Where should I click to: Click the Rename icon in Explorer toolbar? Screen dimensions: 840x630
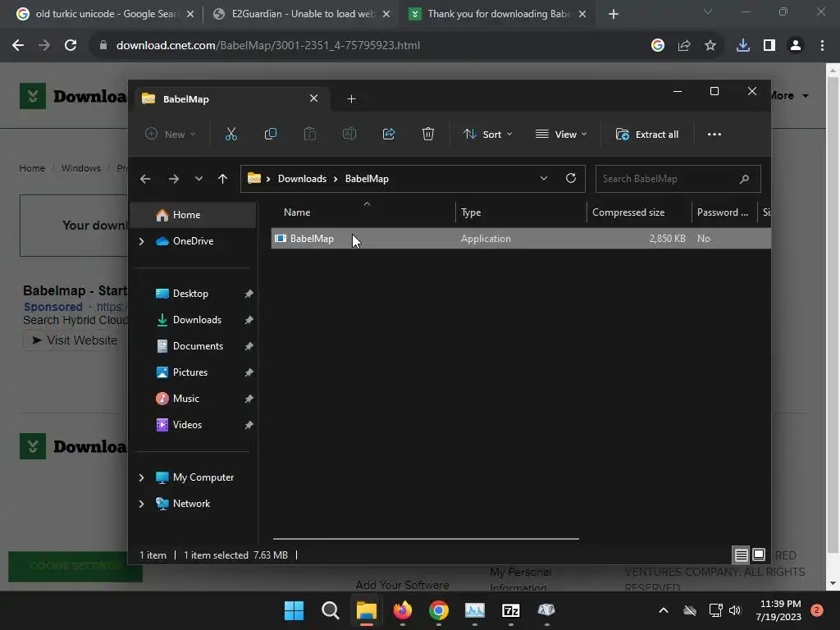pyautogui.click(x=349, y=134)
